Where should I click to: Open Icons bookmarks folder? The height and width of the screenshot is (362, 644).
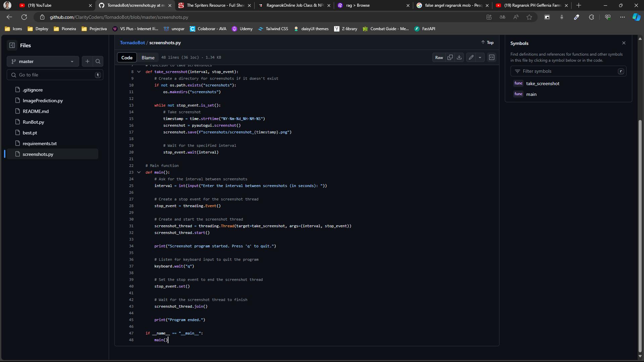tap(13, 29)
